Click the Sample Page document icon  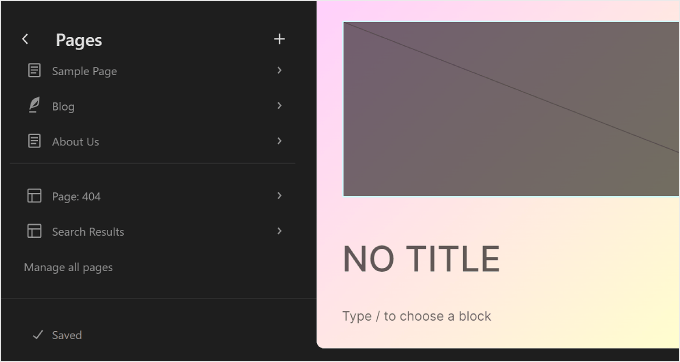coord(34,71)
